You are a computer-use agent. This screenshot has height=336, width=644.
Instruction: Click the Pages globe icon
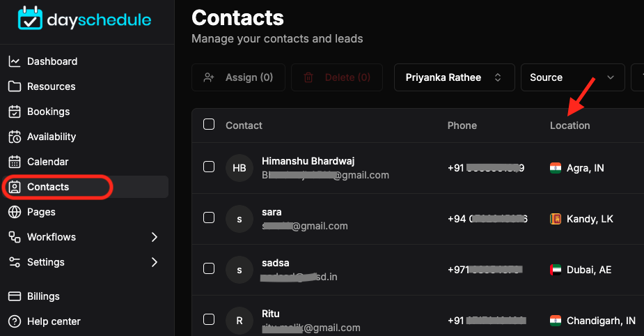point(15,212)
